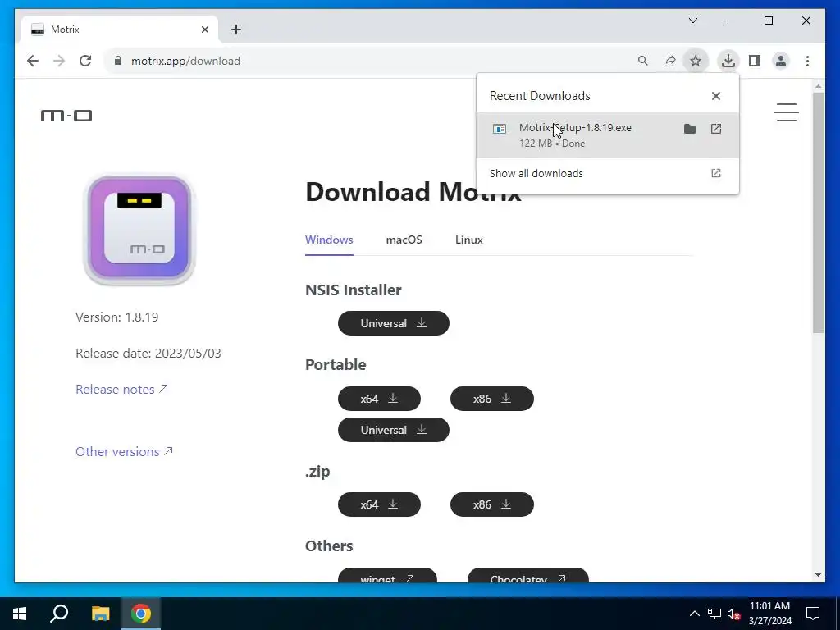Open the Chocolatey link under Others

(528, 575)
